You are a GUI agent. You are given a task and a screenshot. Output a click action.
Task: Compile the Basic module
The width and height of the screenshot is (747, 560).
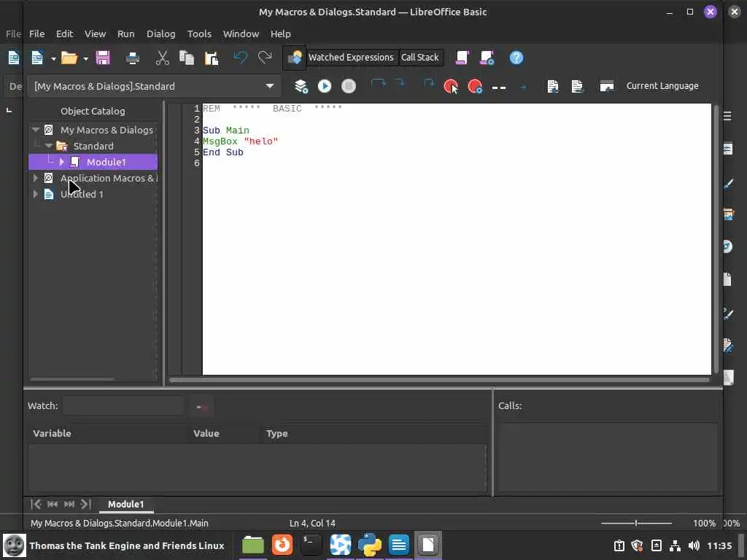(x=301, y=86)
